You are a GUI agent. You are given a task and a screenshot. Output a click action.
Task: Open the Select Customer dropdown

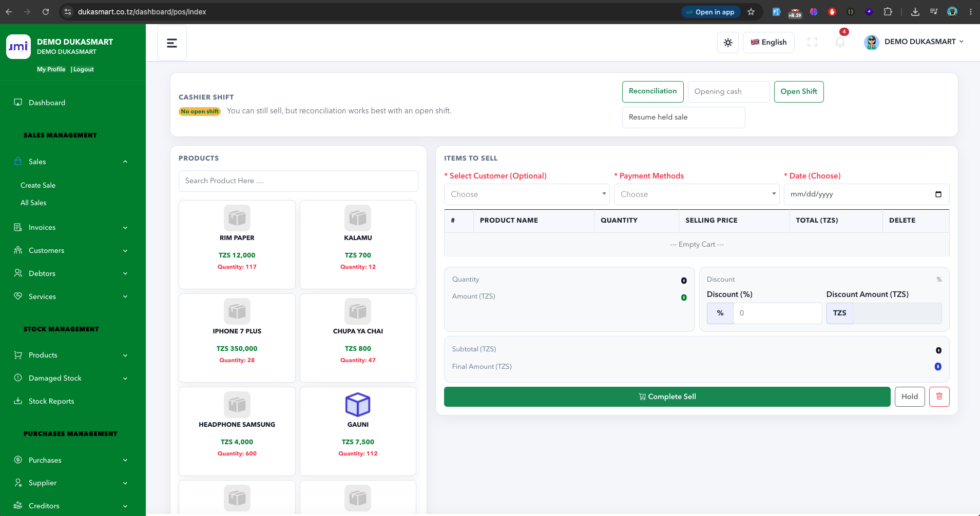point(527,194)
